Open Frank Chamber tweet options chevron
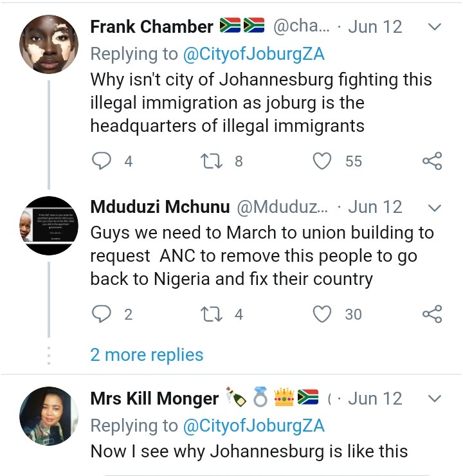Image resolution: width=463 pixels, height=476 pixels. click(x=435, y=27)
